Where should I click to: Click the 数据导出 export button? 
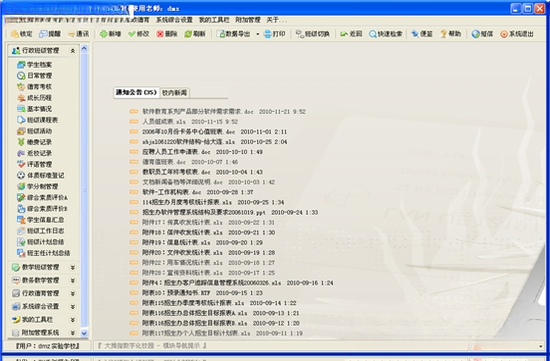tap(234, 34)
